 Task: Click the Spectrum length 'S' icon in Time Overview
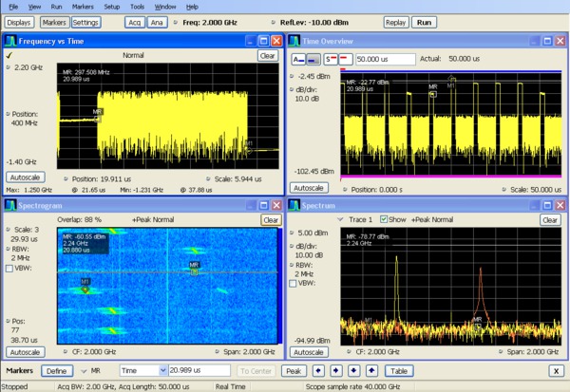click(332, 58)
